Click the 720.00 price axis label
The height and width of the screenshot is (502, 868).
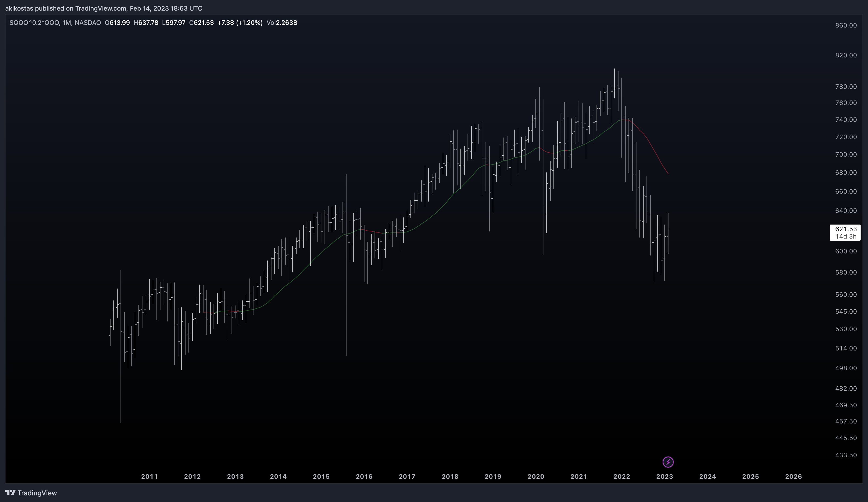(846, 137)
